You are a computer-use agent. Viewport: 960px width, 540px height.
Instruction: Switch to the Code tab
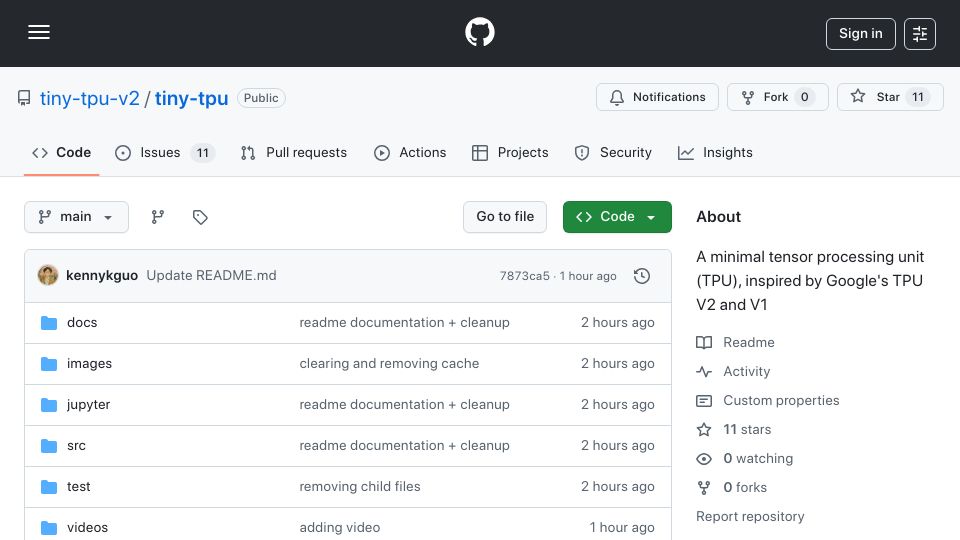[x=61, y=152]
